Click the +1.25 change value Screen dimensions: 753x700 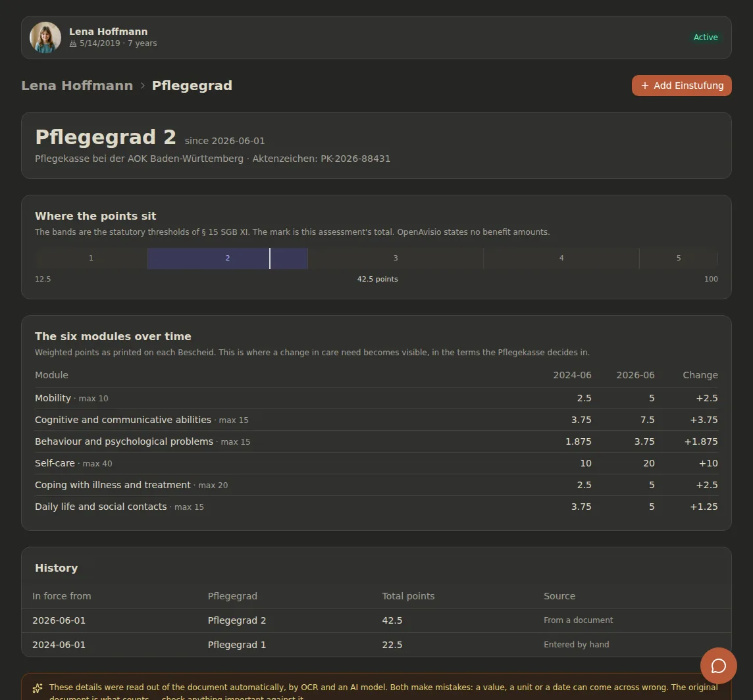point(704,507)
